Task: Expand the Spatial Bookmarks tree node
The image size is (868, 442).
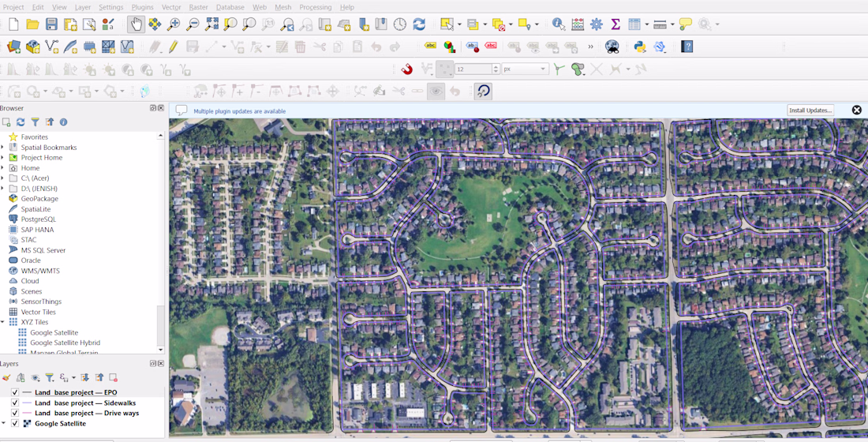Action: [x=3, y=148]
